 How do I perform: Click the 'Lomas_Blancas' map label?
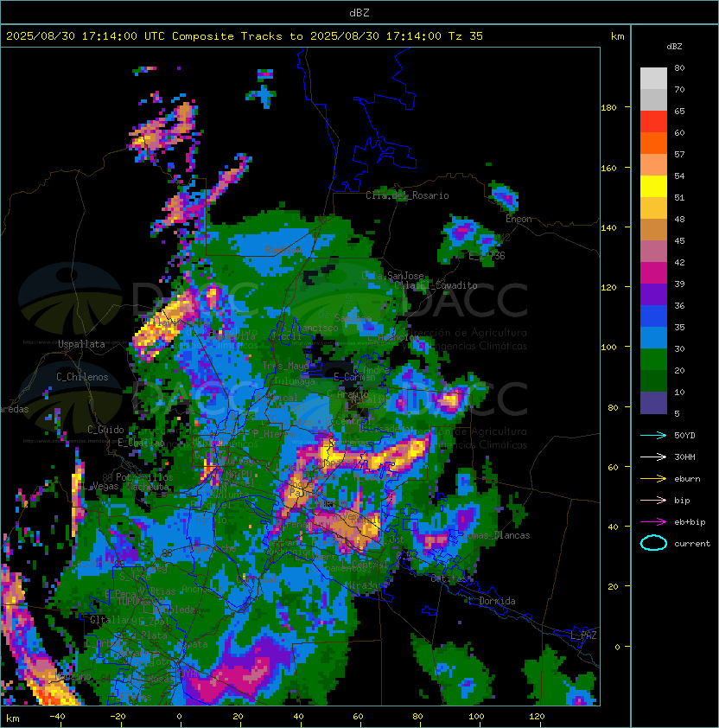tap(497, 535)
